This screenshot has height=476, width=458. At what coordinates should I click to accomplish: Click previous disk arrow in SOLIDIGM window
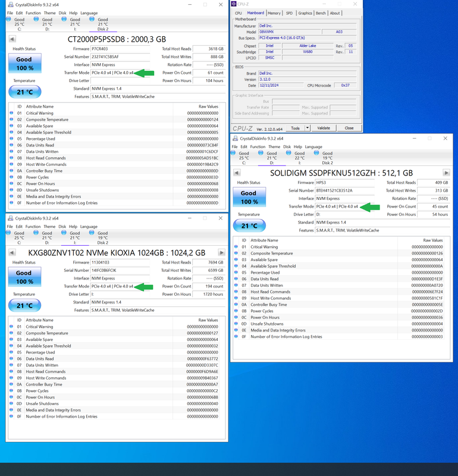pos(237,173)
